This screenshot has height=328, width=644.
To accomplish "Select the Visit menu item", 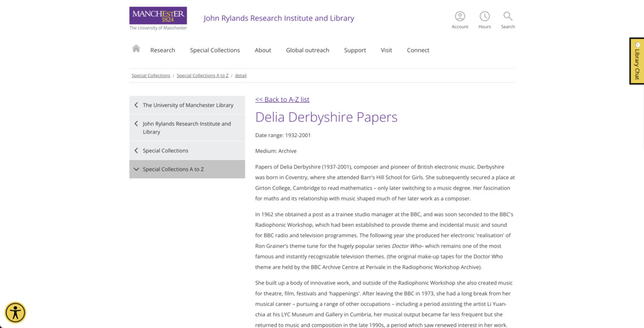I will [x=386, y=50].
